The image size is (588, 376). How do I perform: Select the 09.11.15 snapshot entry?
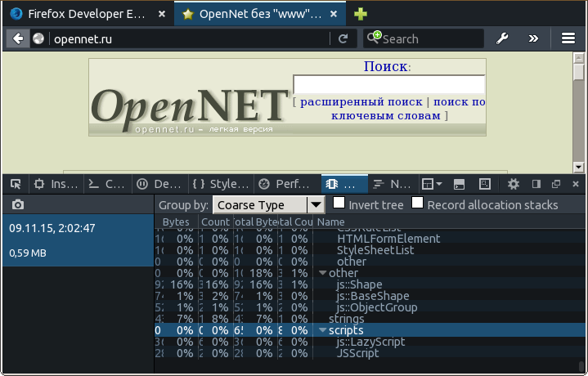(77, 240)
